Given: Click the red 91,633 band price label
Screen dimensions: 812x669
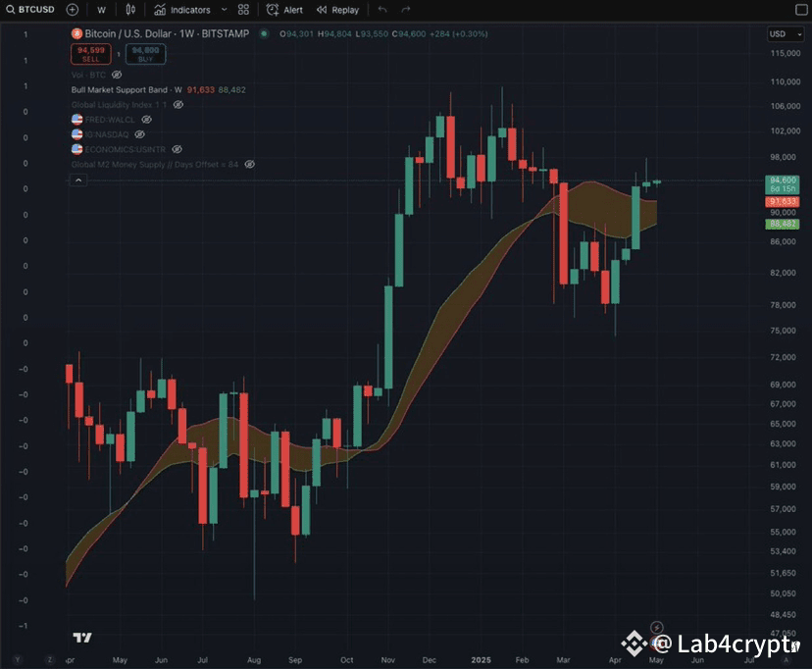Looking at the screenshot, I should [782, 201].
